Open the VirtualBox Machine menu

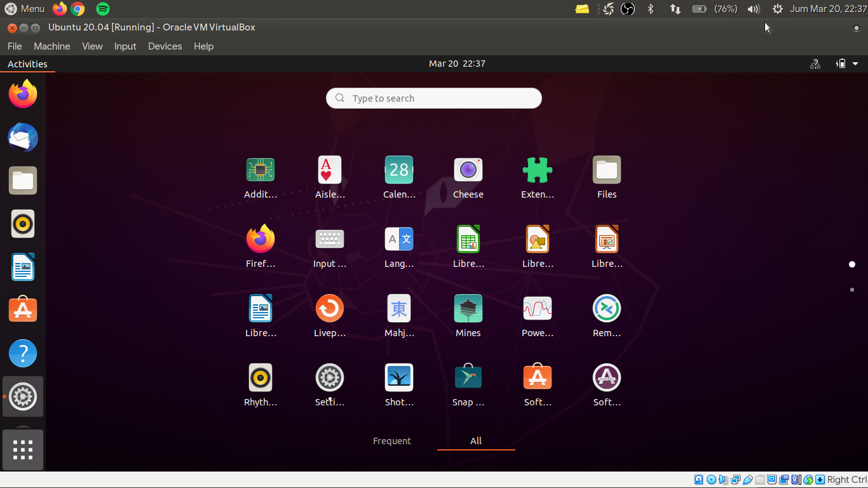pyautogui.click(x=52, y=46)
